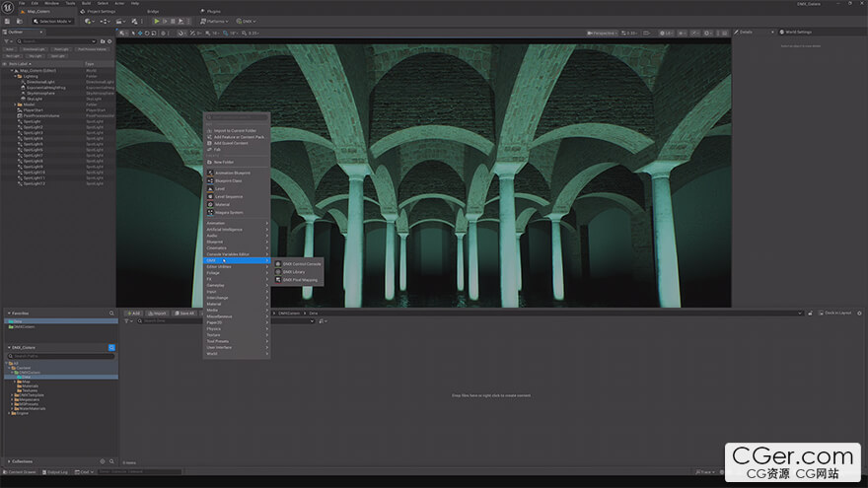Screen dimensions: 868x488
Task: Select DMX Control Console asset option
Action: 298,264
